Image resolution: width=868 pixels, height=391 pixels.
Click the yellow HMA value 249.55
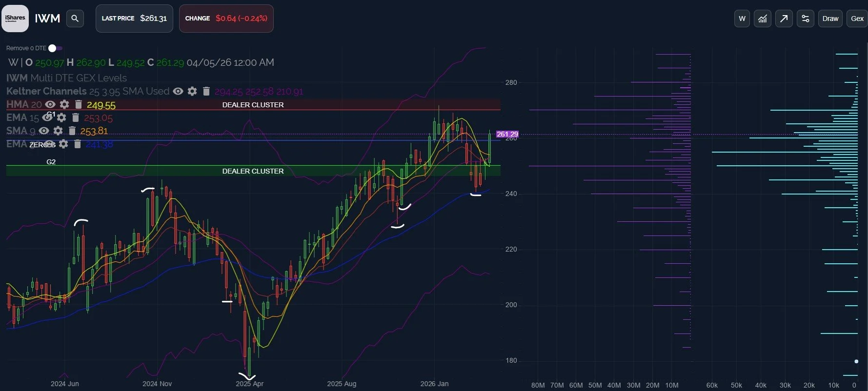(101, 105)
